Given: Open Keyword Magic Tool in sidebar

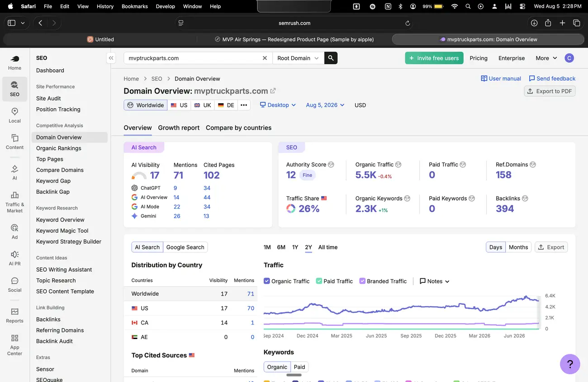Looking at the screenshot, I should coord(62,230).
